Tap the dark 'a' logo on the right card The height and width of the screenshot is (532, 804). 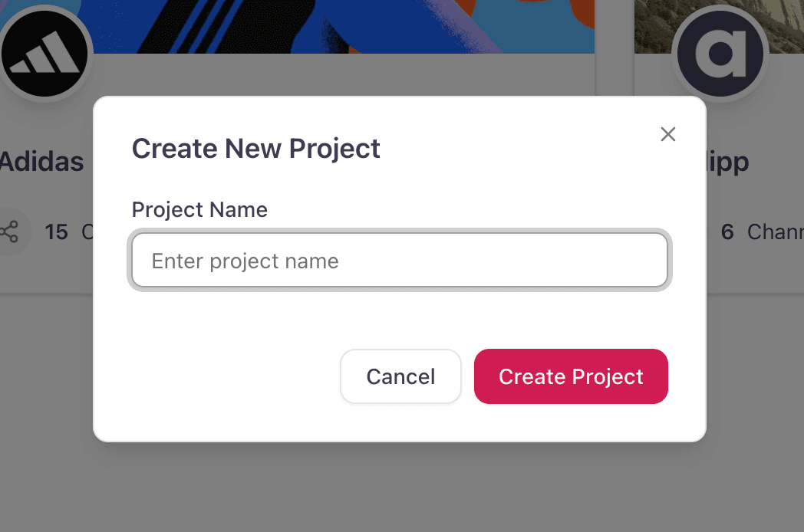(720, 54)
